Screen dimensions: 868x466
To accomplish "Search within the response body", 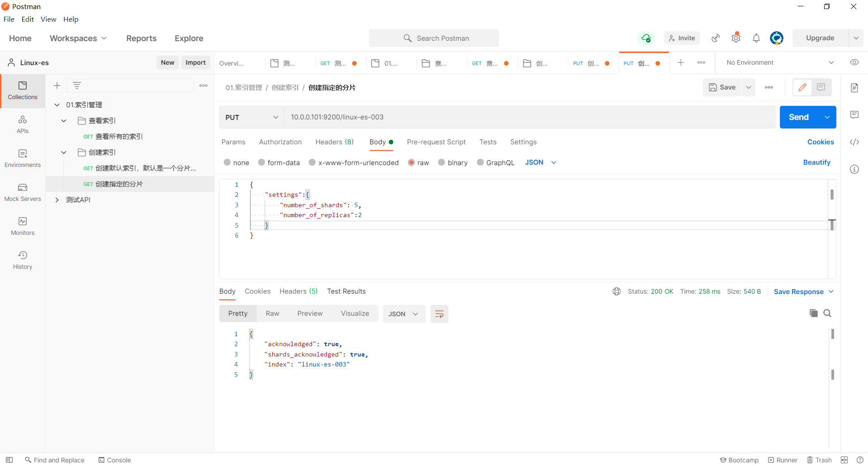I will point(827,313).
